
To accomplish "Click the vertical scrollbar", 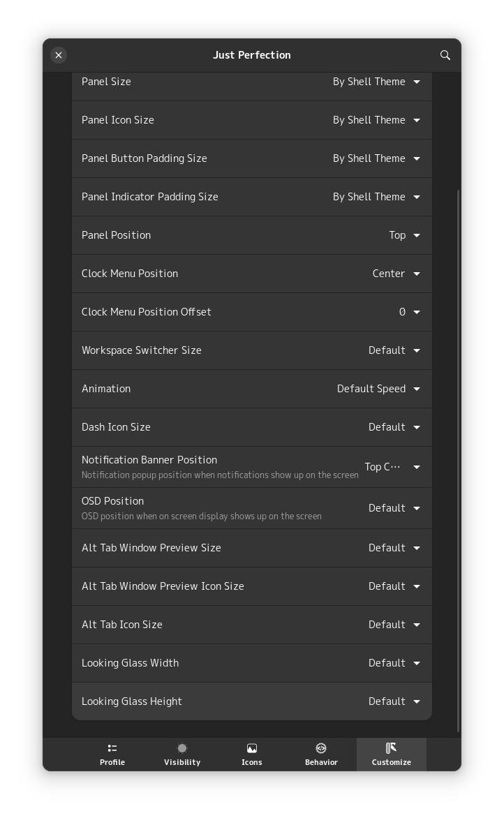I will pos(458,461).
